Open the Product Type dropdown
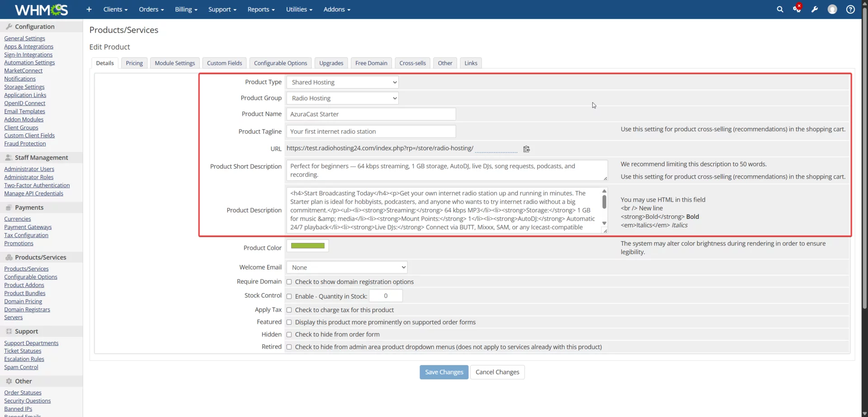The image size is (868, 417). [x=342, y=82]
